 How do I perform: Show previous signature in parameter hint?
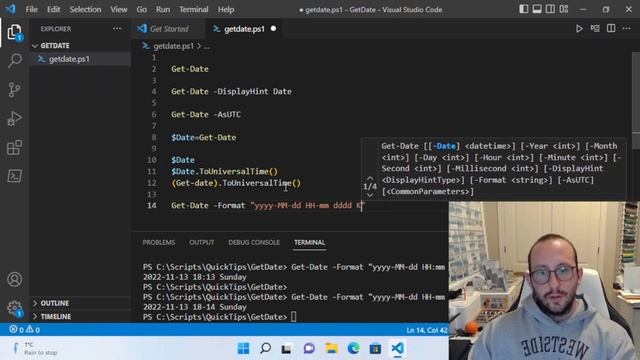(370, 178)
